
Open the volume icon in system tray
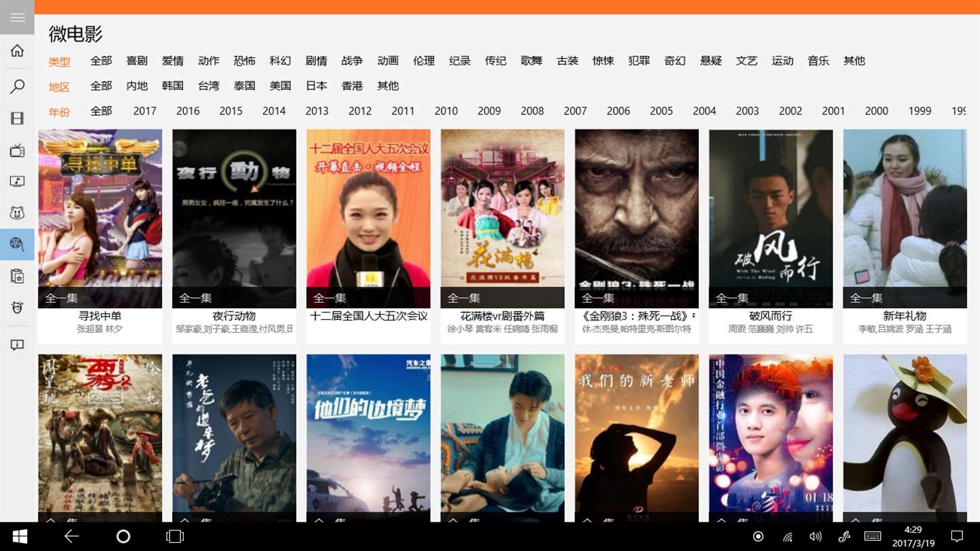[x=815, y=537]
